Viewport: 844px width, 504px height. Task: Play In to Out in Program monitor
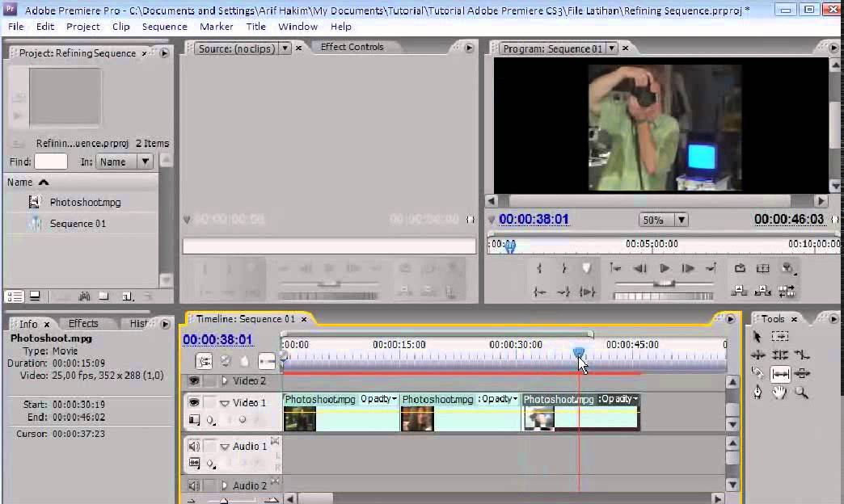[587, 292]
